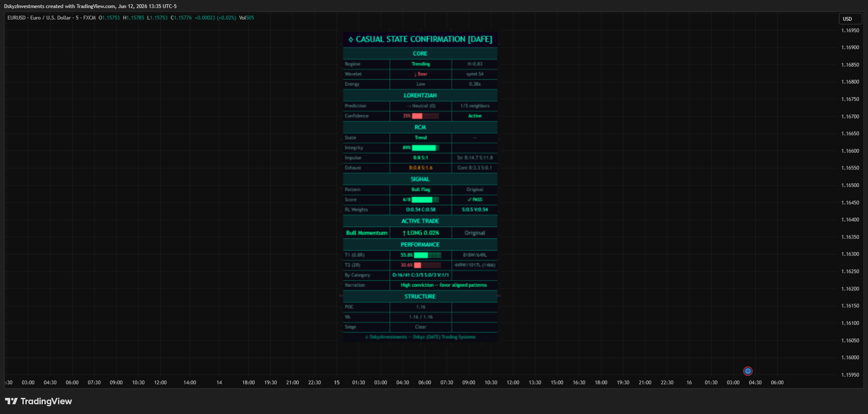Click the 1.15950 price axis label
The height and width of the screenshot is (414, 868).
[x=850, y=375]
